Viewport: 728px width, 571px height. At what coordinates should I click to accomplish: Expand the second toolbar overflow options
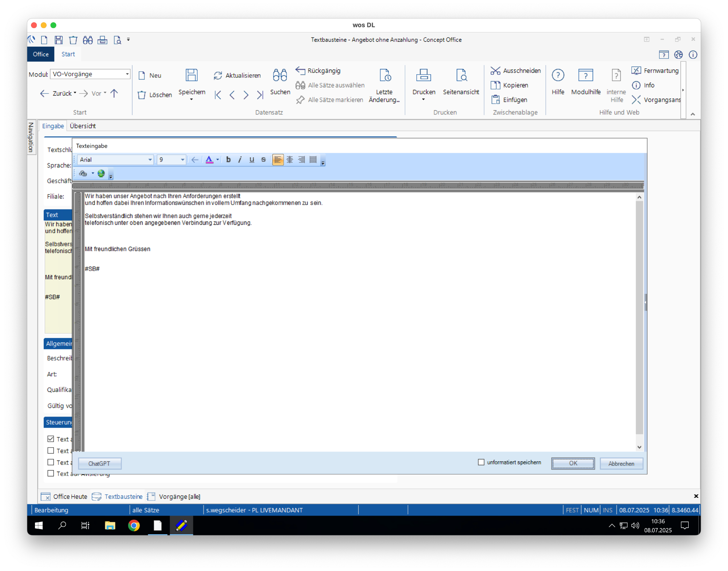tap(111, 176)
